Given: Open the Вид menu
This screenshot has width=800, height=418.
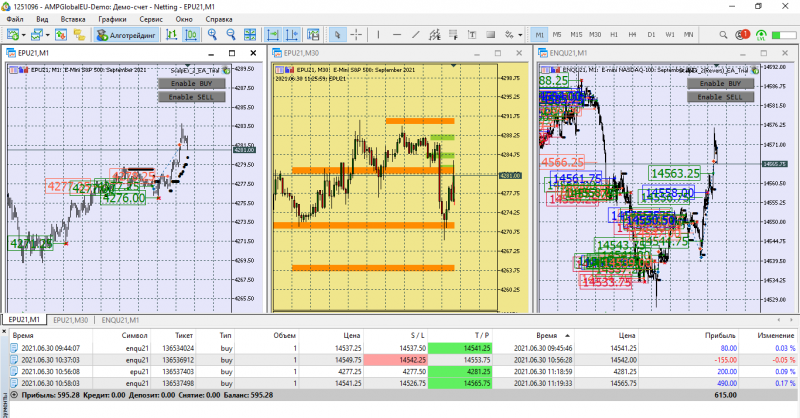Looking at the screenshot, I should [42, 19].
